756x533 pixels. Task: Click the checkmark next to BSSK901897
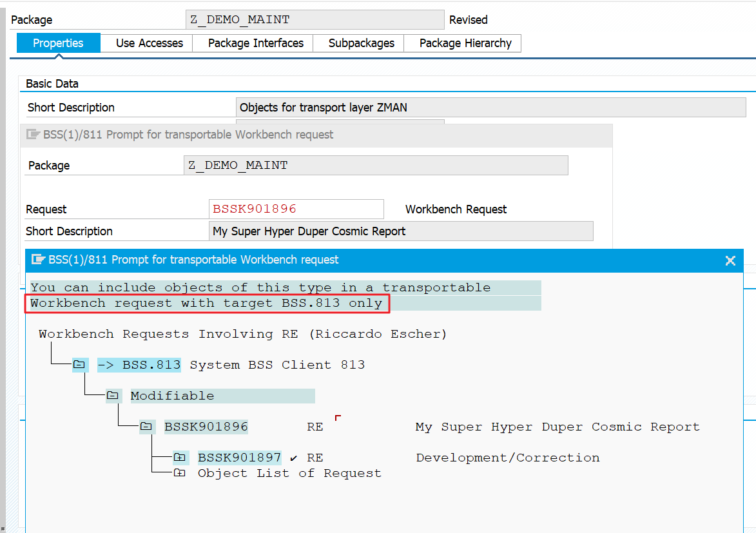294,458
